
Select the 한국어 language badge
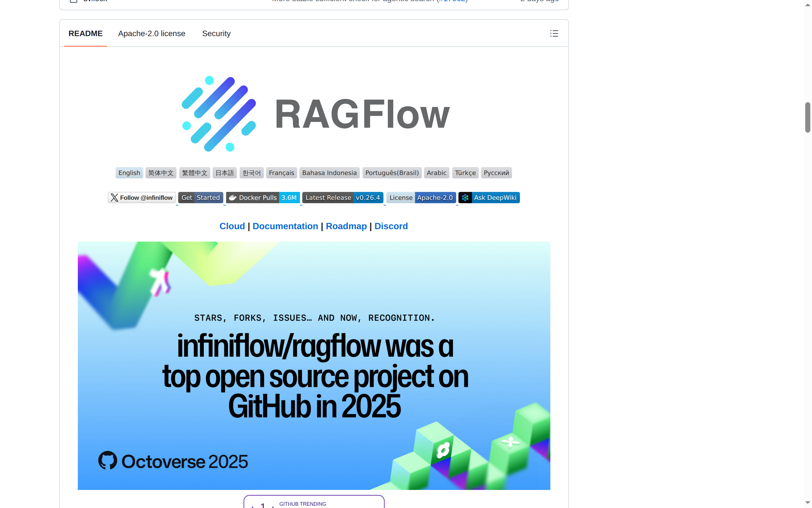(x=252, y=173)
